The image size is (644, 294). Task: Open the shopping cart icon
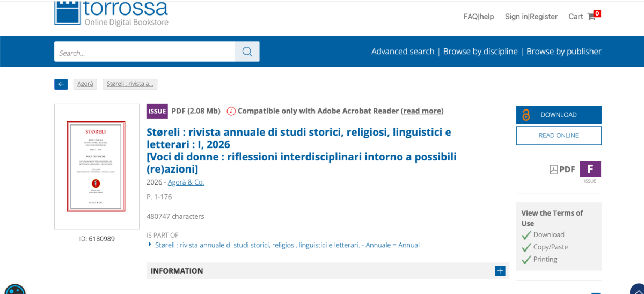[591, 17]
